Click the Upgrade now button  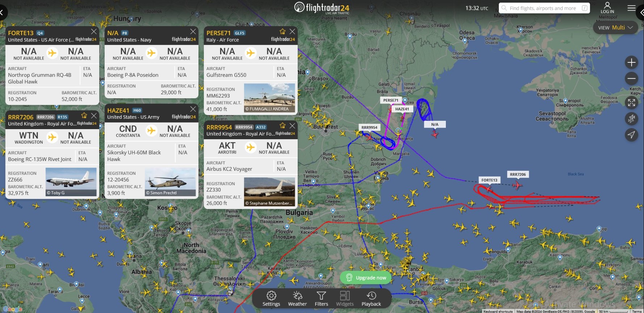point(366,277)
